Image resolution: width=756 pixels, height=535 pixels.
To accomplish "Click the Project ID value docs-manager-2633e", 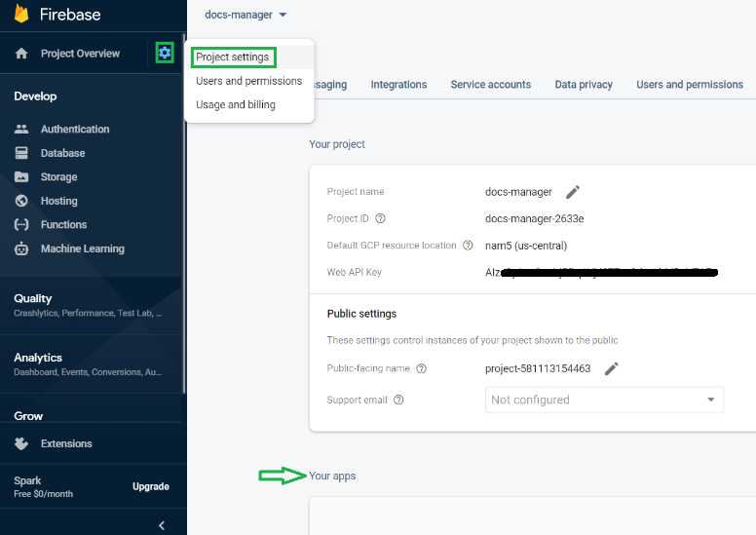I will tap(534, 218).
